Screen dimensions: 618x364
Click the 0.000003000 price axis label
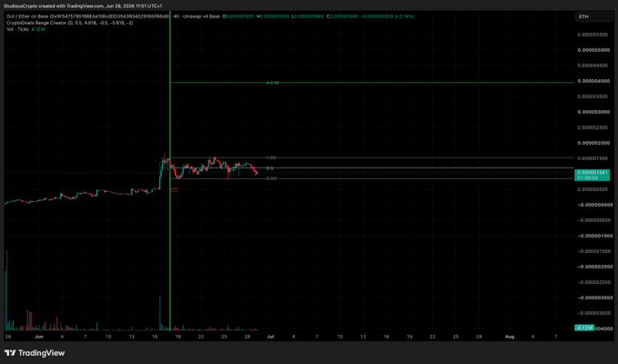point(593,112)
